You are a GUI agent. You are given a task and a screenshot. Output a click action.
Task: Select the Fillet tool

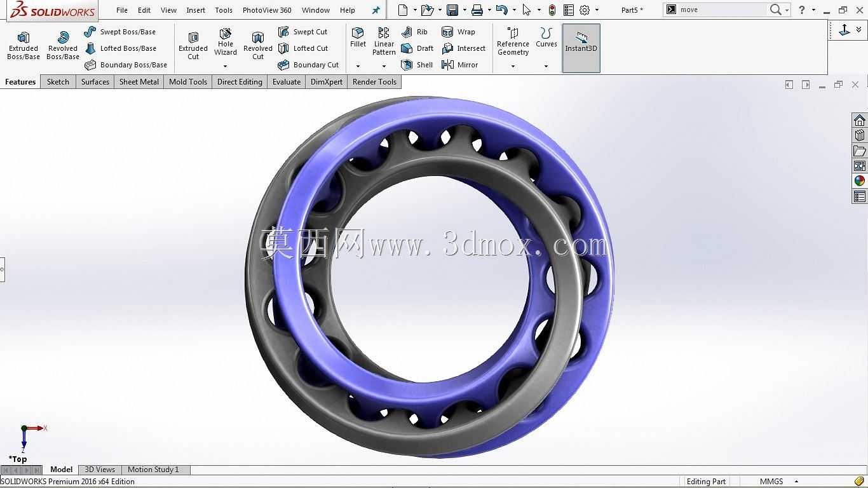click(x=358, y=37)
